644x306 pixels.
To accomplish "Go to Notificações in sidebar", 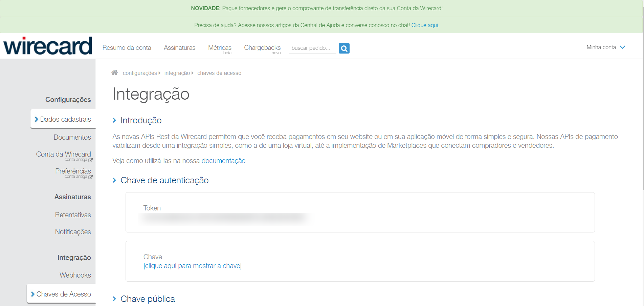I will click(73, 232).
